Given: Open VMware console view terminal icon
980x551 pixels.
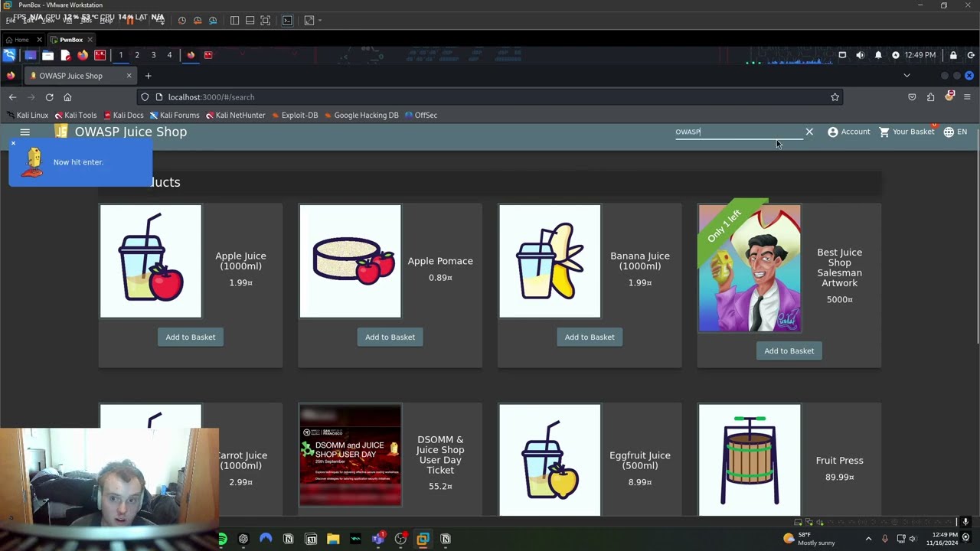Looking at the screenshot, I should point(287,21).
